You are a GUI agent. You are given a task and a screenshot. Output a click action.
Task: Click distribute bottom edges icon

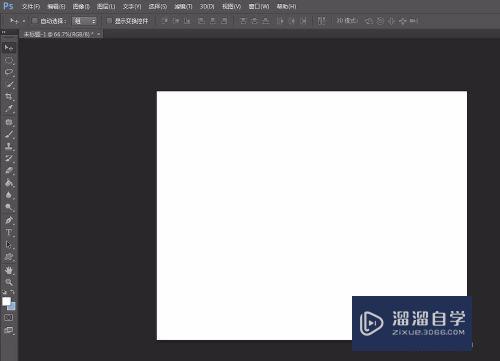(x=266, y=21)
